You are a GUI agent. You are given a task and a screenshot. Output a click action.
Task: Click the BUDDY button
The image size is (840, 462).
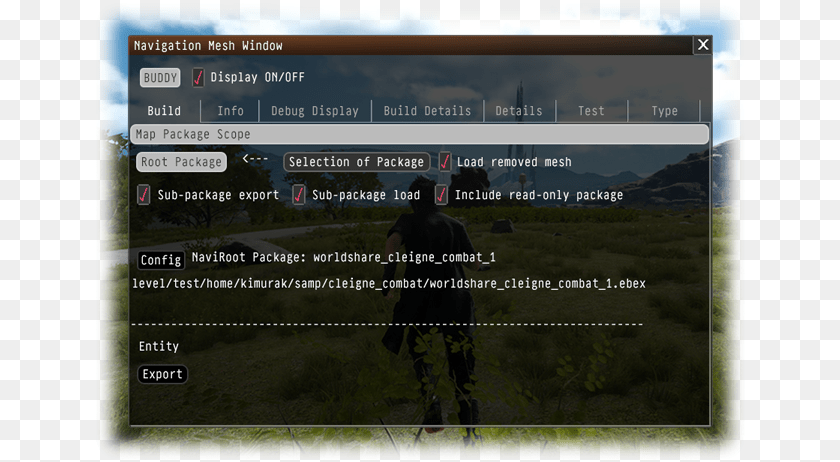pos(160,78)
